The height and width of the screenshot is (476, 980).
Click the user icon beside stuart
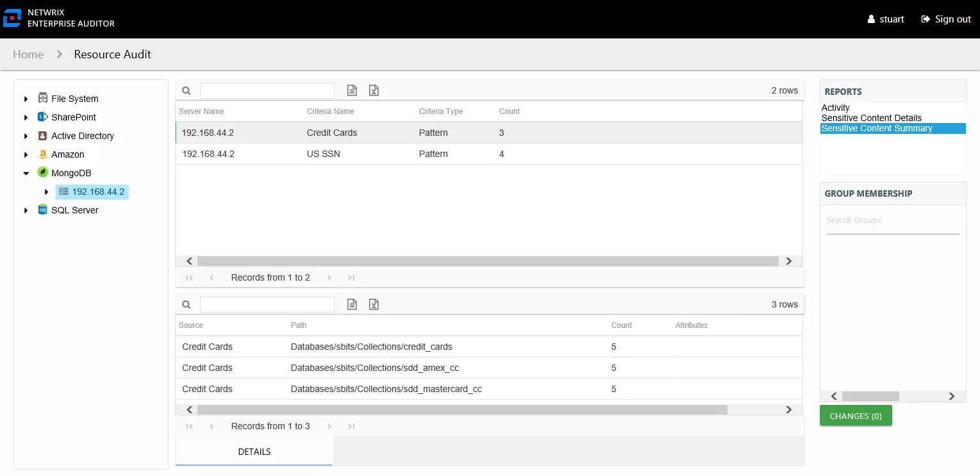coord(871,19)
